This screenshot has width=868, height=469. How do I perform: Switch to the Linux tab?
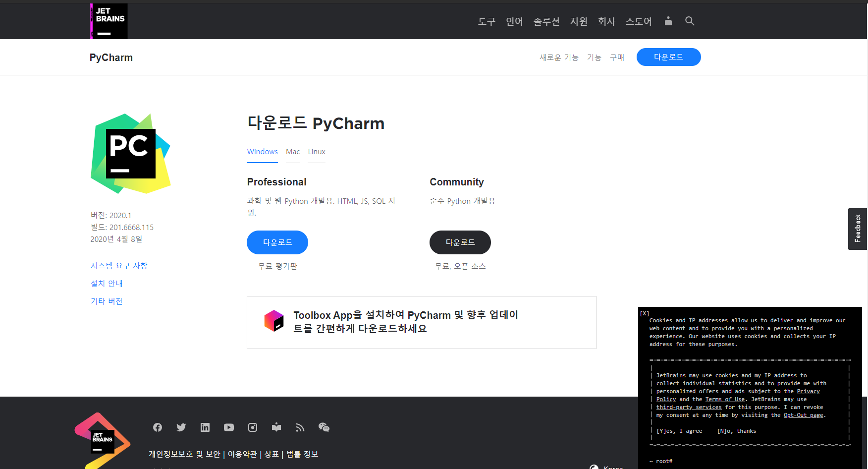coord(317,152)
